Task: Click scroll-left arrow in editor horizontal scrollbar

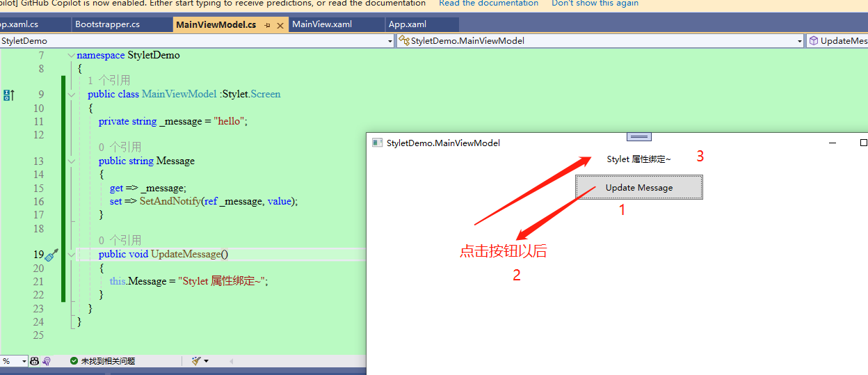Action: [232, 361]
